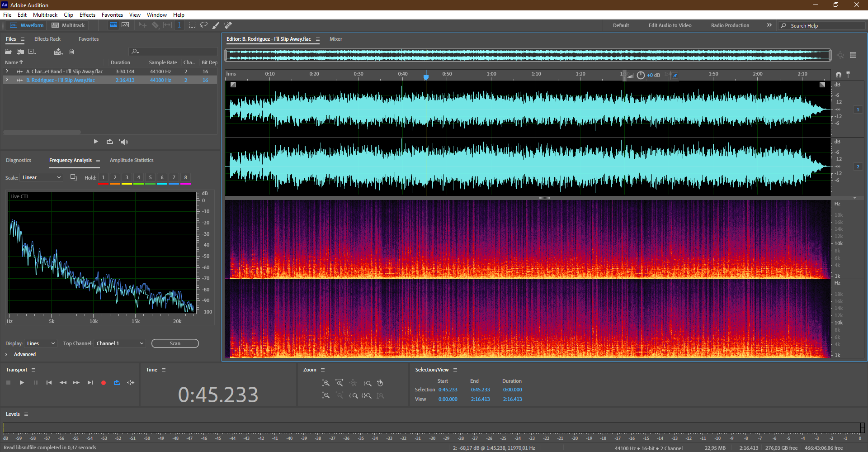Switch to the Mixer tab
The height and width of the screenshot is (452, 868).
tap(336, 39)
